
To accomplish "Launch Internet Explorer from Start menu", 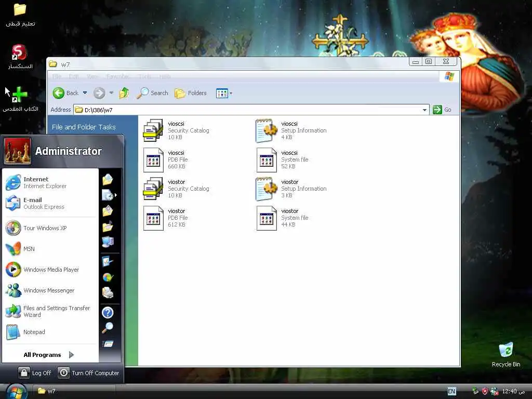I will (x=50, y=182).
